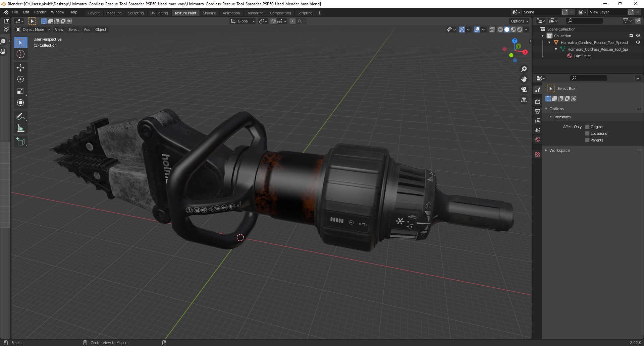Click the new collection icon in Outliner

point(638,21)
